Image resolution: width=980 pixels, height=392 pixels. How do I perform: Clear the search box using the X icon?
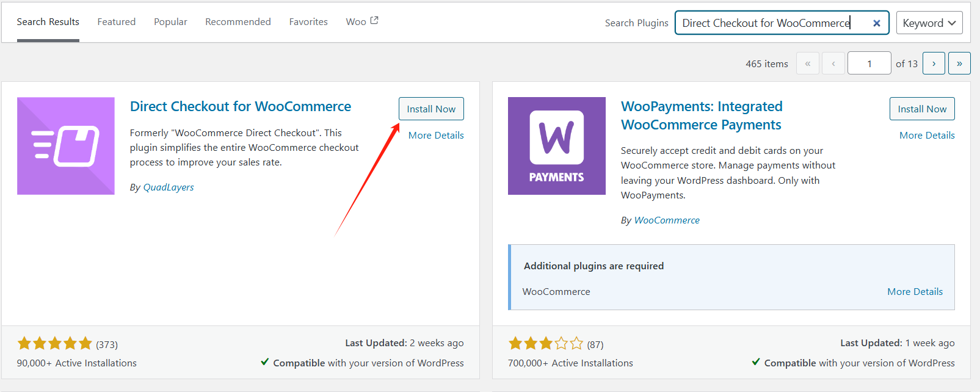click(x=877, y=23)
